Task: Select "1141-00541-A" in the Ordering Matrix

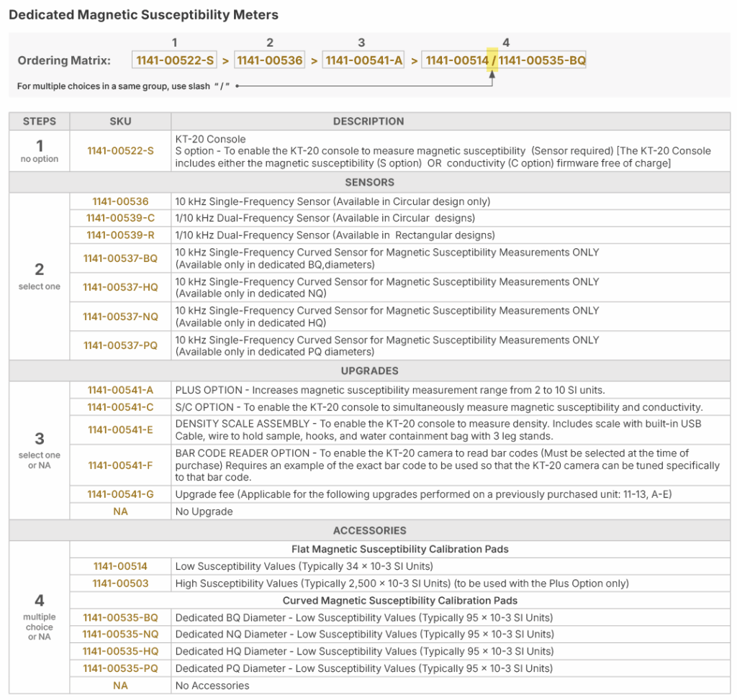Action: click(x=363, y=60)
